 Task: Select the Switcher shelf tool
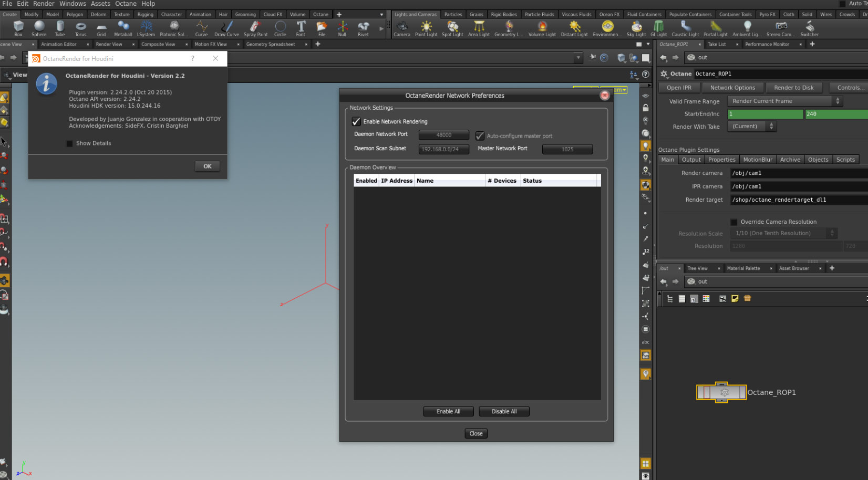[810, 28]
